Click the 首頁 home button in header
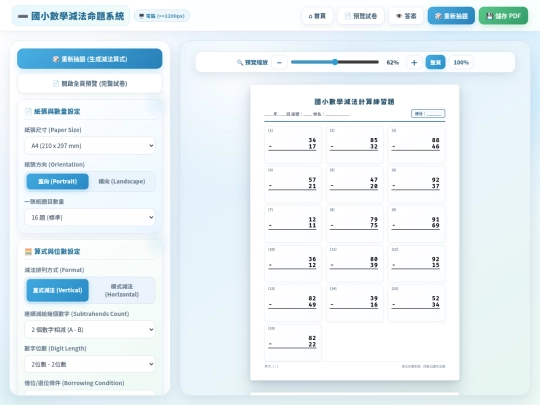Screen dimensions: 540x405 [317, 16]
